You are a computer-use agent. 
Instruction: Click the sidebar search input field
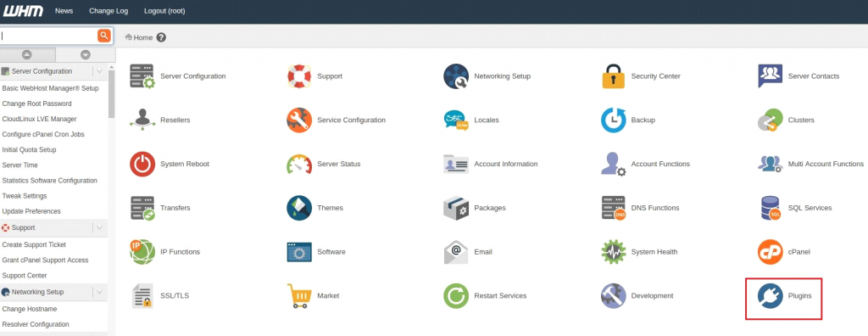pos(48,36)
